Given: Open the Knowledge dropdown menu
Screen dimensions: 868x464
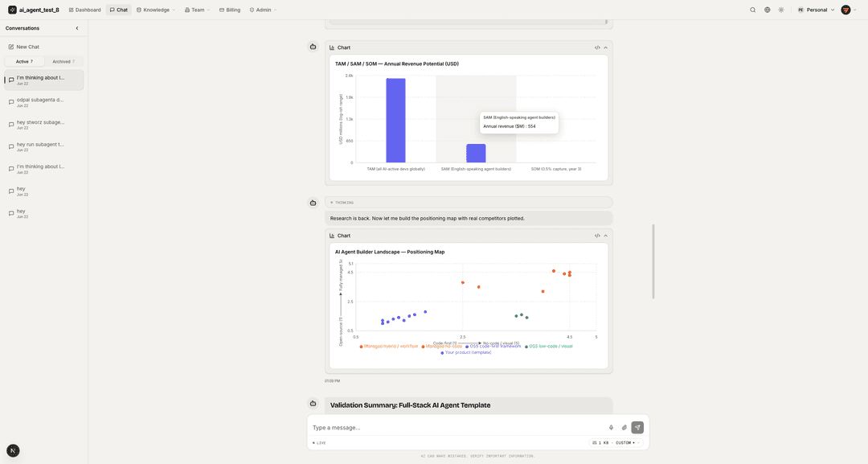Looking at the screenshot, I should pos(156,10).
